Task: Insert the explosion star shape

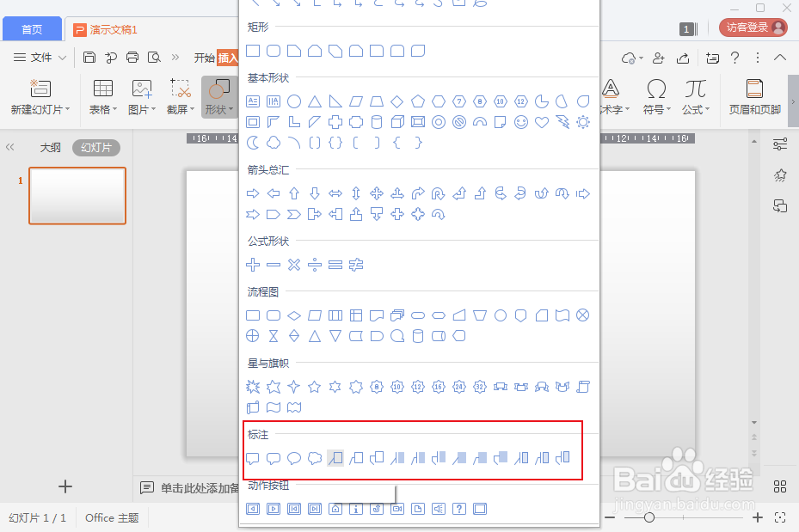Action: pos(253,387)
